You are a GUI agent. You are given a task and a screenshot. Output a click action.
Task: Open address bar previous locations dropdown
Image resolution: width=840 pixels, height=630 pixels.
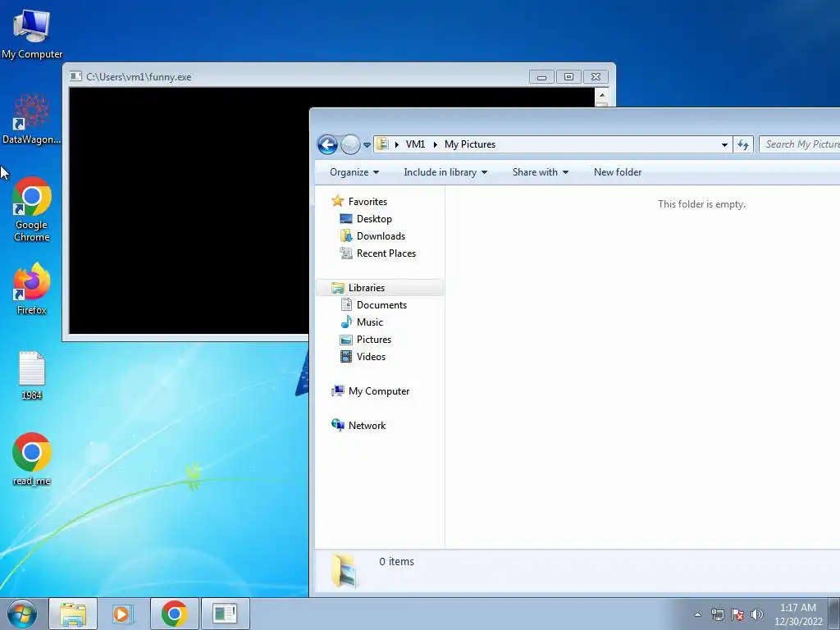[724, 144]
